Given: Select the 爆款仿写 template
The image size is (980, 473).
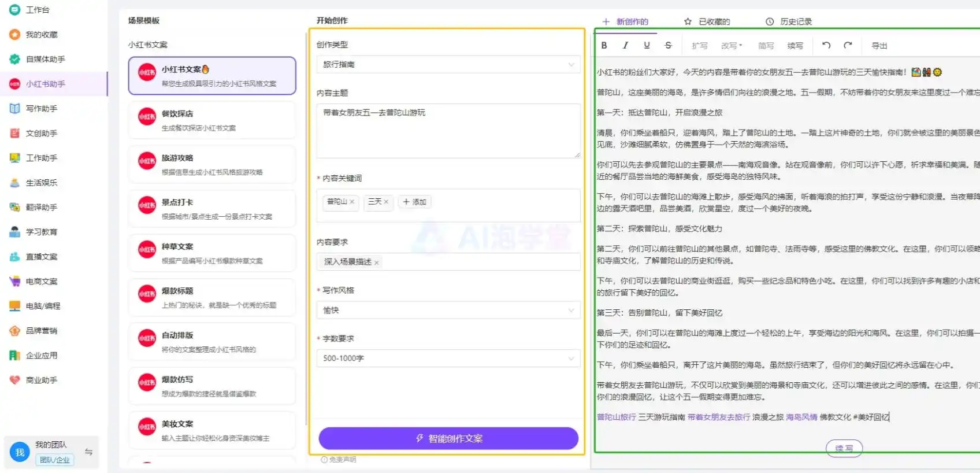Looking at the screenshot, I should [212, 386].
